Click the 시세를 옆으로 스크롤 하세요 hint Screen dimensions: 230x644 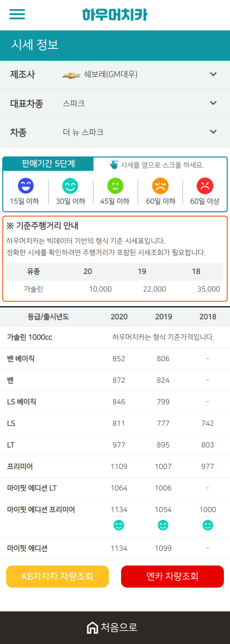coord(162,165)
